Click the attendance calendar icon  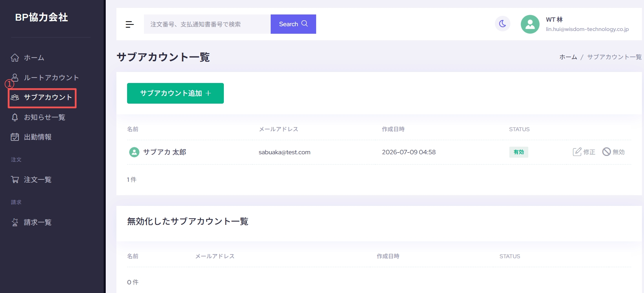pyautogui.click(x=15, y=137)
